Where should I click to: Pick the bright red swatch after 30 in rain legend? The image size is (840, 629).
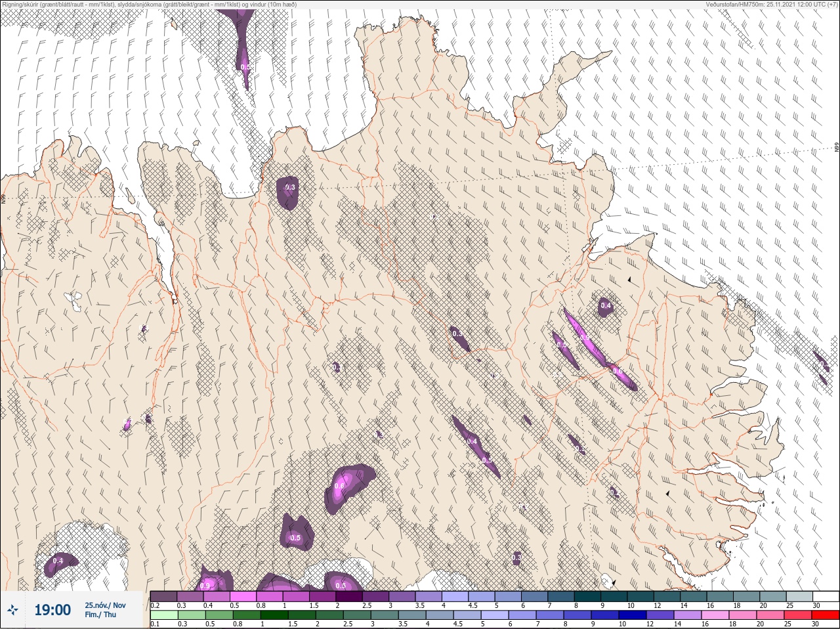click(x=826, y=615)
